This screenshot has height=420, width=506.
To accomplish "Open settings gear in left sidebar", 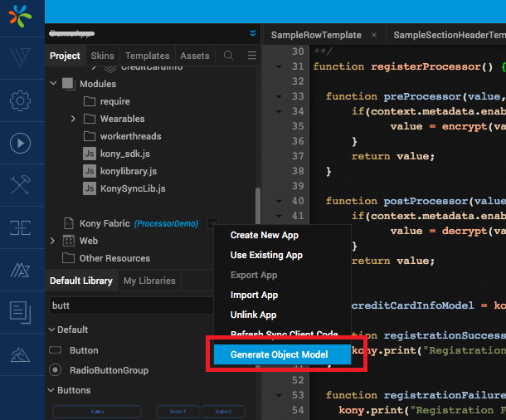I will pyautogui.click(x=20, y=100).
